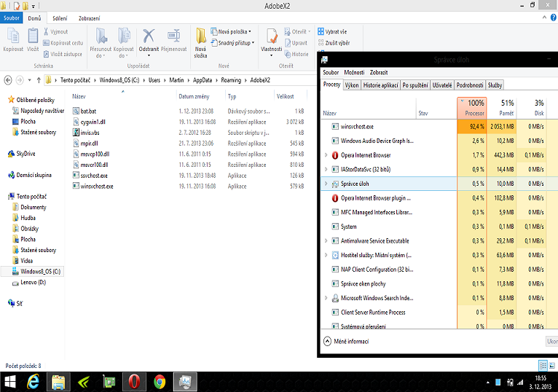Switch to Zobrazení ribbon tab
The width and height of the screenshot is (558, 392).
pos(89,18)
